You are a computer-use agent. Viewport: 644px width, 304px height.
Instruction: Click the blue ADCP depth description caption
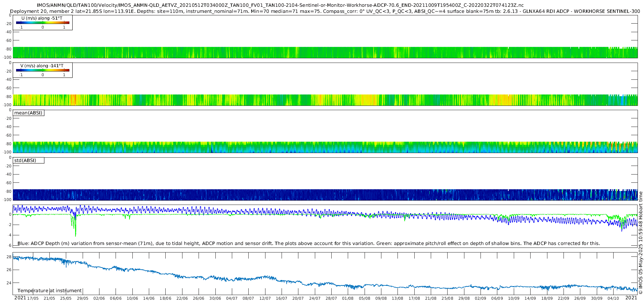tap(308, 243)
